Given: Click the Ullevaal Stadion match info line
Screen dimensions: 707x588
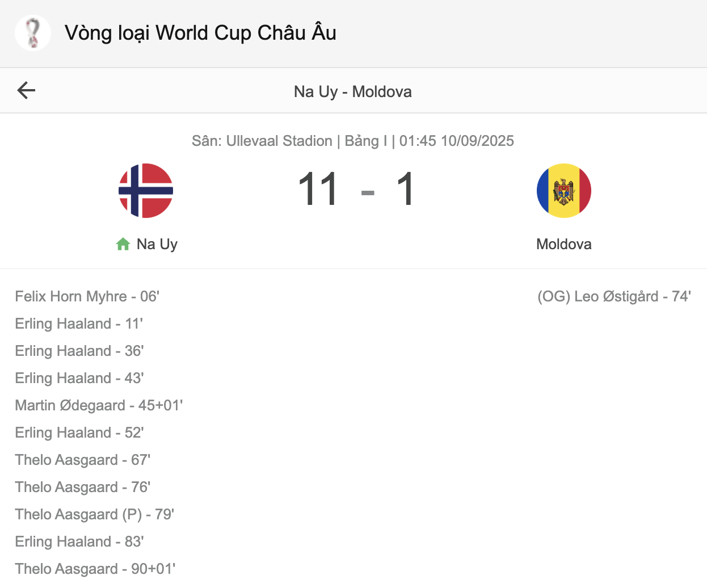Looking at the screenshot, I should click(353, 141).
